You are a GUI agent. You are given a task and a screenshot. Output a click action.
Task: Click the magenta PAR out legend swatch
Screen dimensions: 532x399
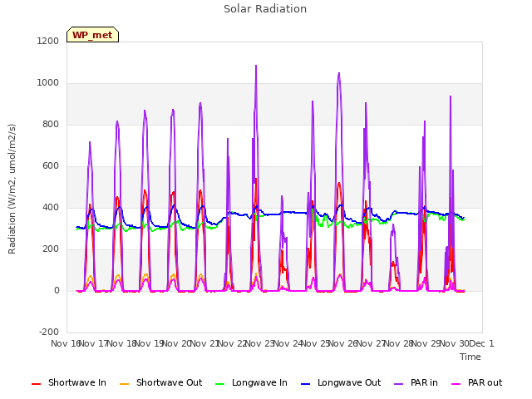pos(456,384)
